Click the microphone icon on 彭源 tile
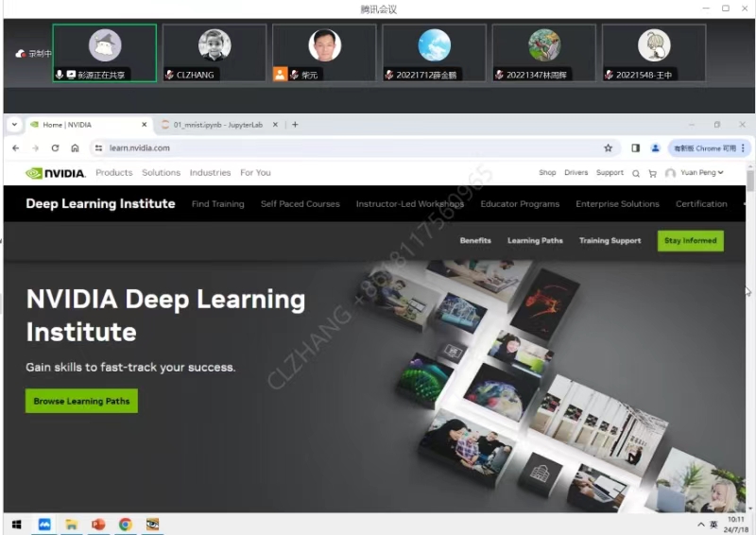This screenshot has width=756, height=535. point(60,75)
